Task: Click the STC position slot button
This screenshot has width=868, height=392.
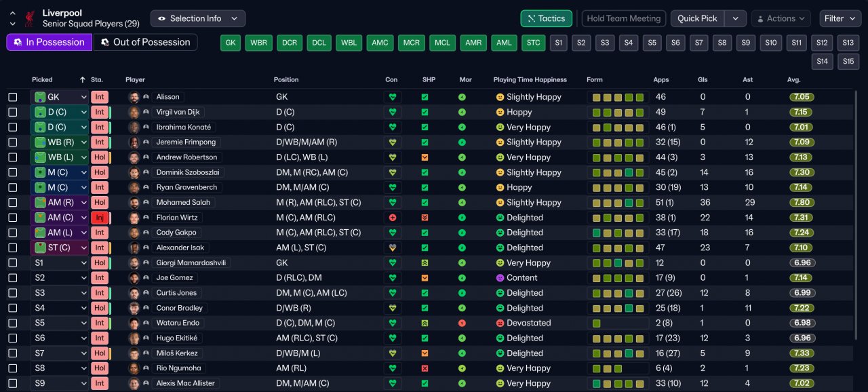Action: 534,43
